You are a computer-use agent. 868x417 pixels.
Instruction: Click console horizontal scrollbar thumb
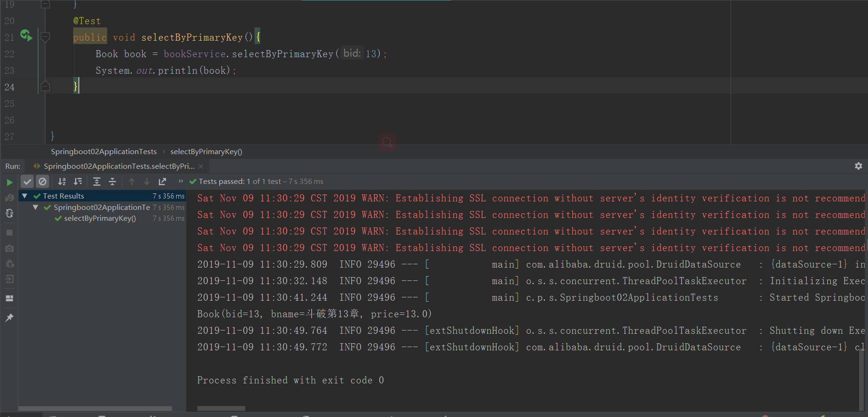(x=221, y=408)
